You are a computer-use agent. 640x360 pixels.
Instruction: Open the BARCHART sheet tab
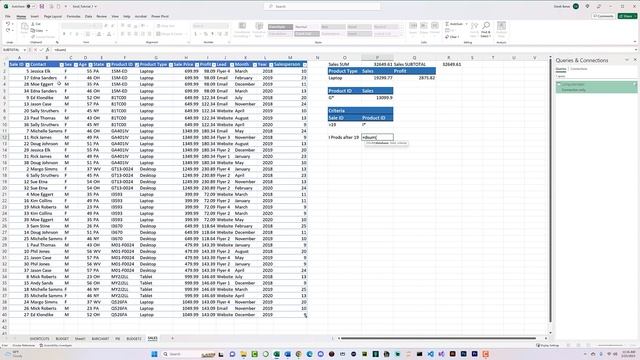click(100, 339)
